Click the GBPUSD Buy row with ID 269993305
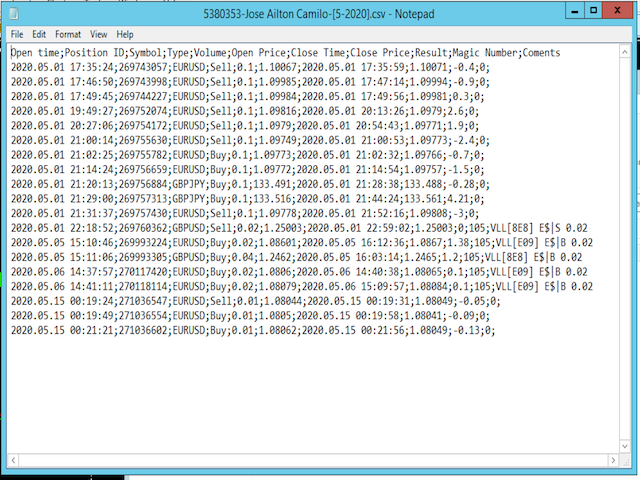640x480 pixels. pyautogui.click(x=296, y=258)
